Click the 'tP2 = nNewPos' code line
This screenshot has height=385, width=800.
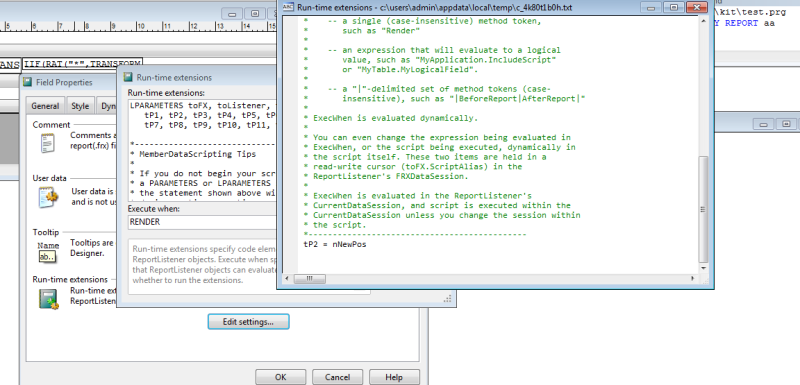point(335,244)
